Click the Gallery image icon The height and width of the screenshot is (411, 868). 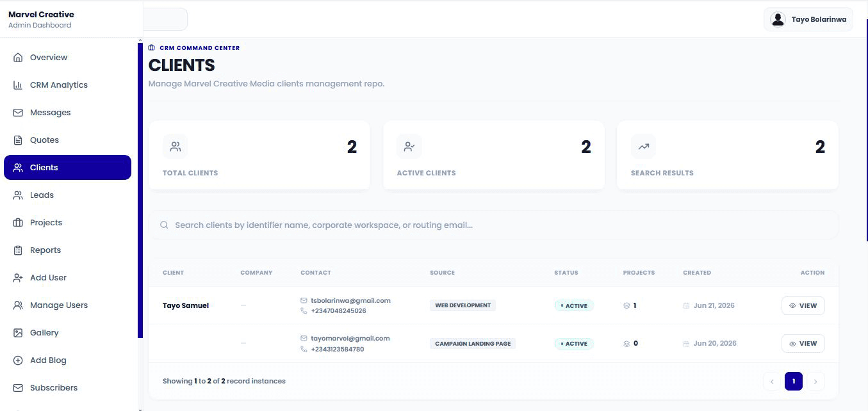coord(18,333)
